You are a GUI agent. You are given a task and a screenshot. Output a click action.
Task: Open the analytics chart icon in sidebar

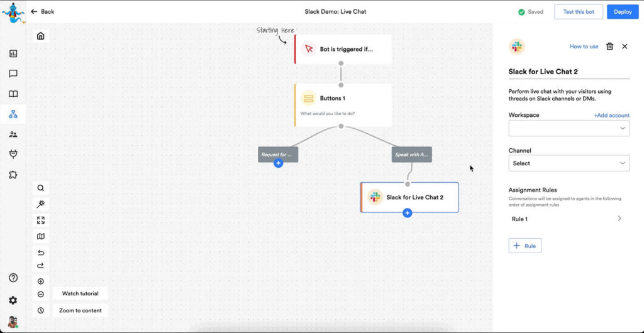tap(13, 54)
